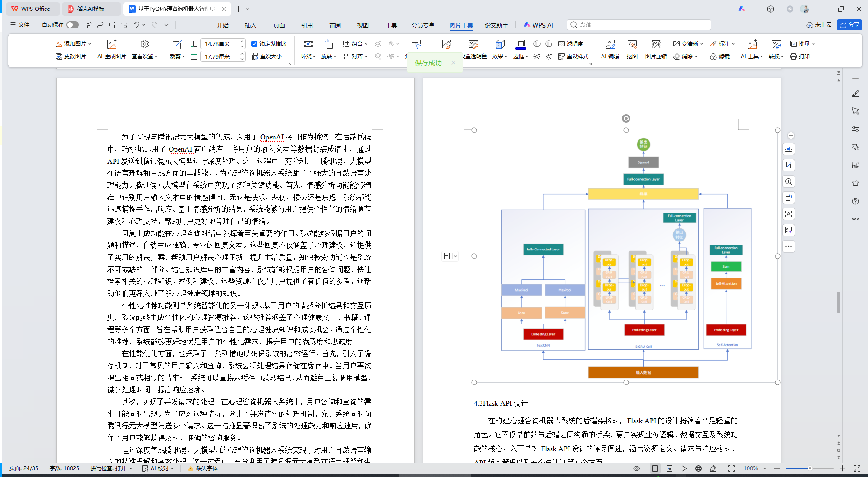Click 更改图片 to change the picture
868x477 pixels.
pos(71,56)
